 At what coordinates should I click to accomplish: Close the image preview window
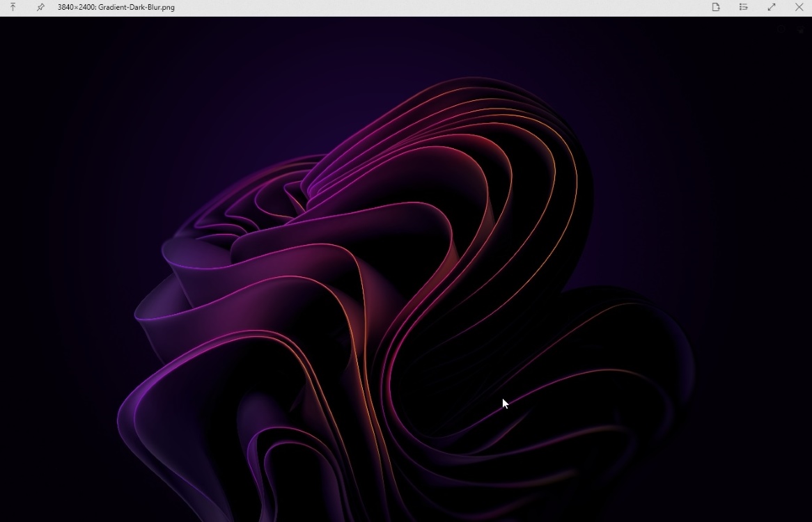tap(799, 7)
